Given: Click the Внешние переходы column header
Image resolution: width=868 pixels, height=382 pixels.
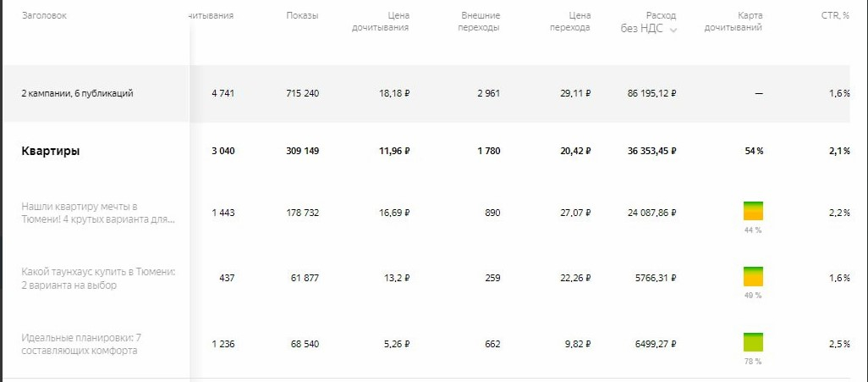Looking at the screenshot, I should coord(481,22).
